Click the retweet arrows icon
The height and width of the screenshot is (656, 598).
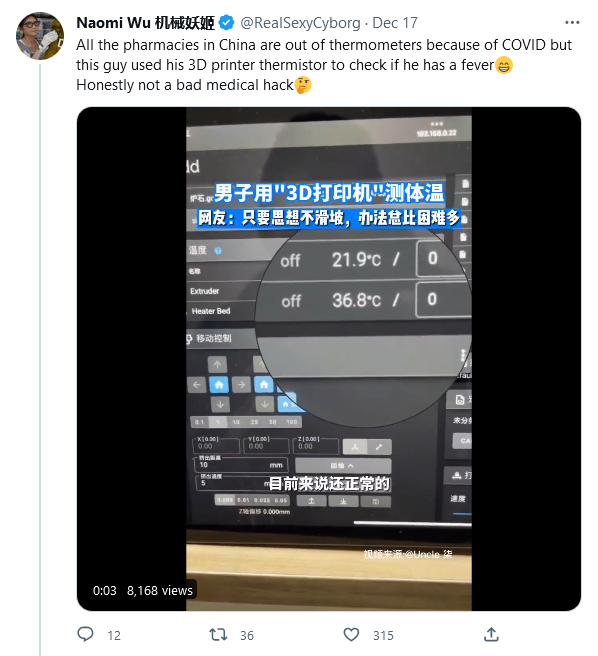218,635
